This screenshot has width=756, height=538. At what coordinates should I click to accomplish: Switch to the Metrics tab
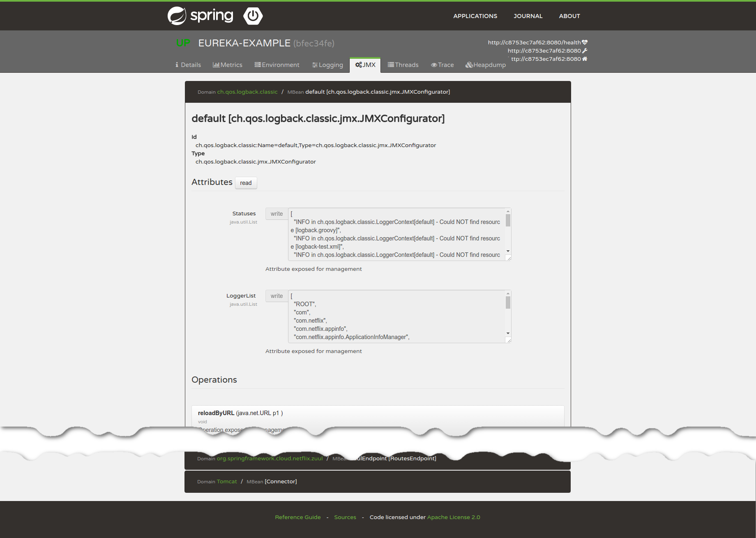pyautogui.click(x=228, y=65)
